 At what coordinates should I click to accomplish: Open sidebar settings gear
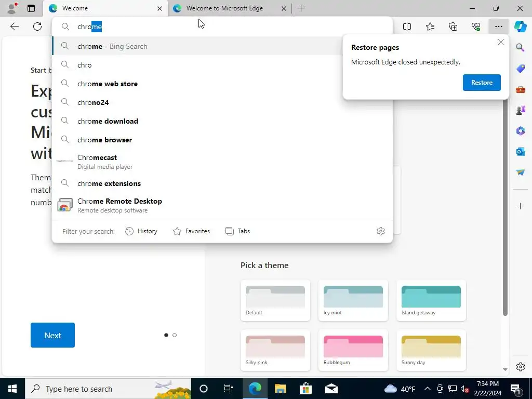pyautogui.click(x=520, y=367)
